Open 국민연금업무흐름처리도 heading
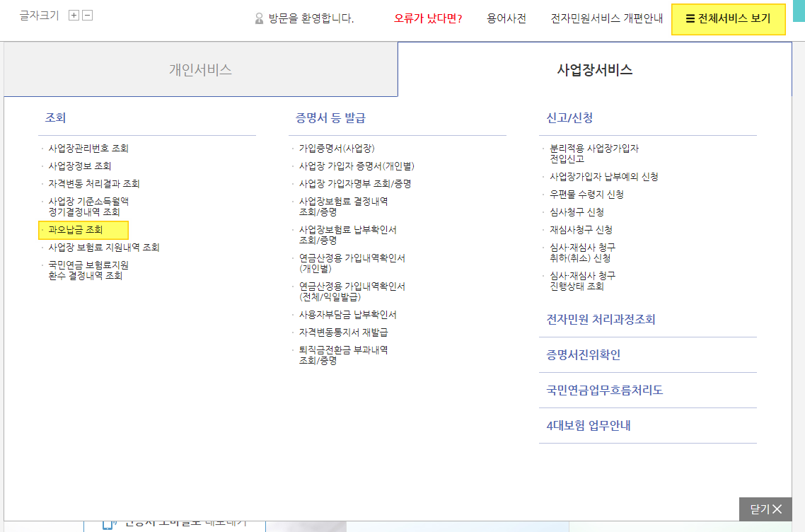 pyautogui.click(x=604, y=391)
